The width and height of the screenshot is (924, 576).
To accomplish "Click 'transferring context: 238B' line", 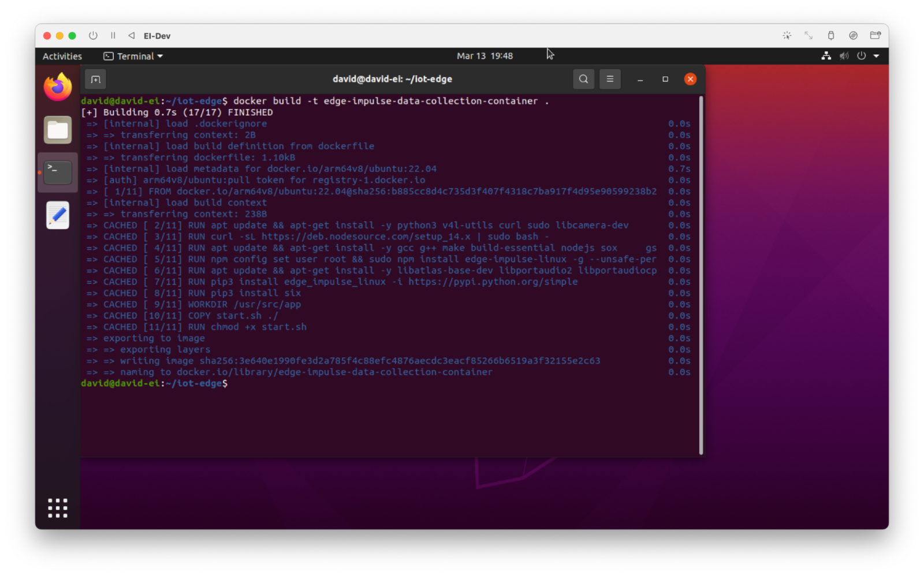I will pyautogui.click(x=177, y=214).
